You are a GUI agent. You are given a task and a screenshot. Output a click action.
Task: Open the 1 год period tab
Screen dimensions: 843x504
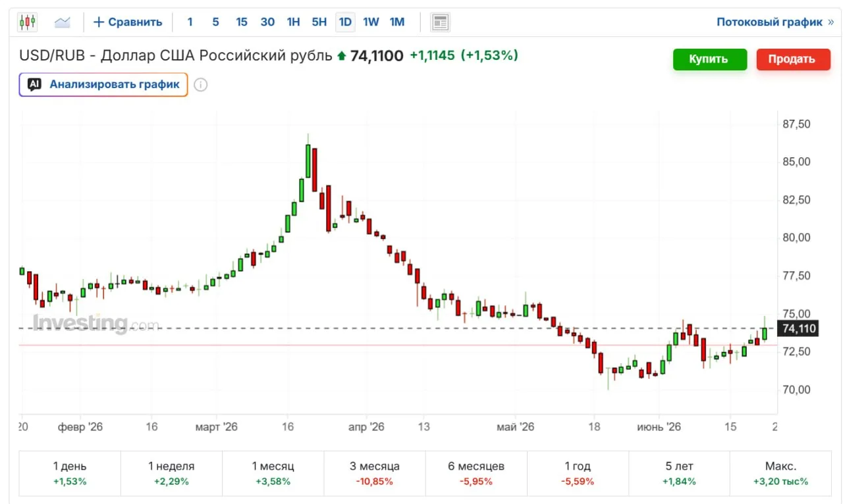[578, 473]
